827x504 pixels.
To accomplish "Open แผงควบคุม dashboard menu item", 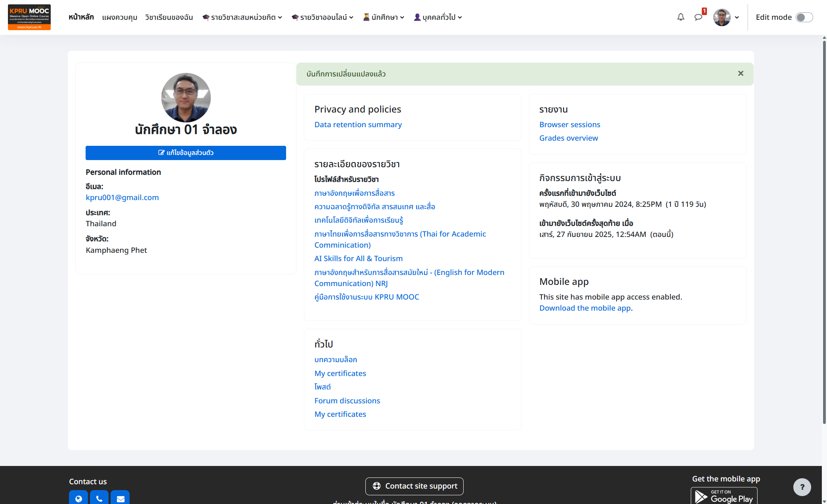I will point(120,17).
